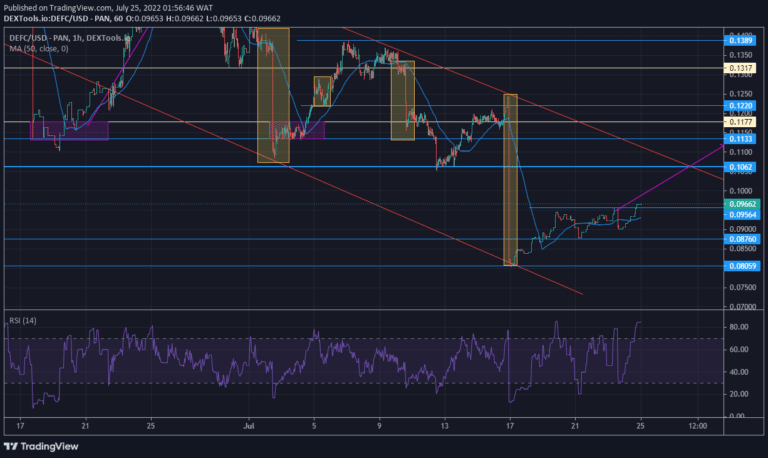
Task: Click the 0.07500 tick on price axis
Action: point(742,287)
